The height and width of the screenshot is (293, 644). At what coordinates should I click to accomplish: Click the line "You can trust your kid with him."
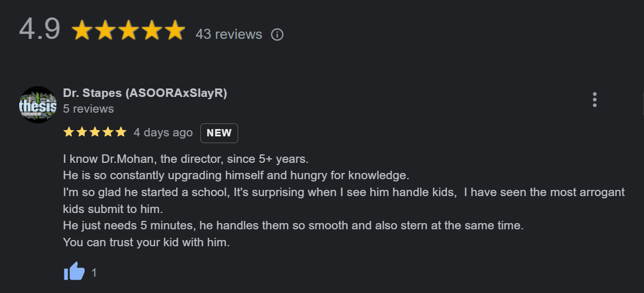[147, 243]
